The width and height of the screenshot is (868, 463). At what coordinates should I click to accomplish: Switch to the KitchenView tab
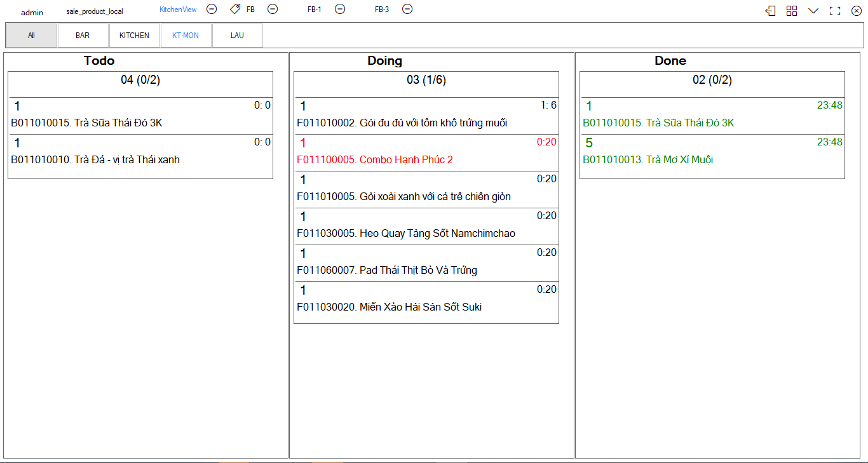click(x=178, y=10)
